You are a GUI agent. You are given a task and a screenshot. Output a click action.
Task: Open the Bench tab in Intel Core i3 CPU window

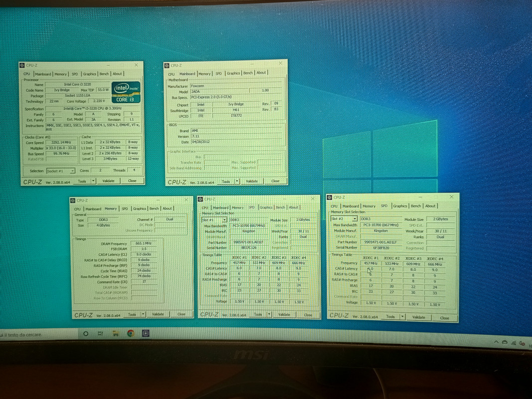click(104, 74)
